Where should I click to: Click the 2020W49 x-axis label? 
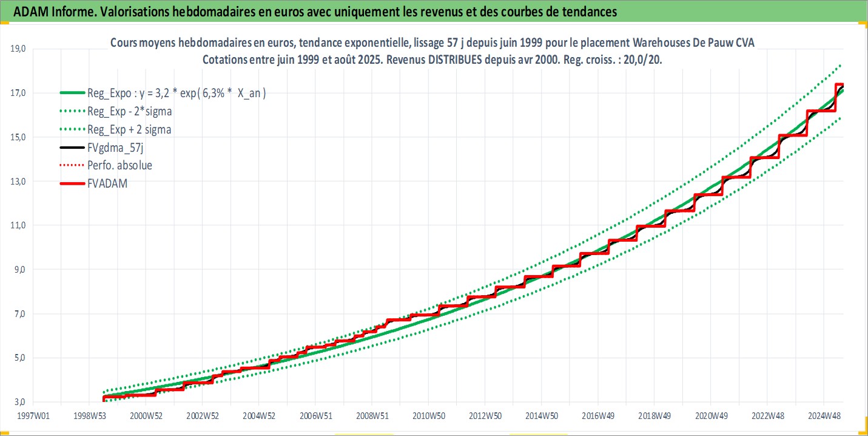tap(710, 416)
